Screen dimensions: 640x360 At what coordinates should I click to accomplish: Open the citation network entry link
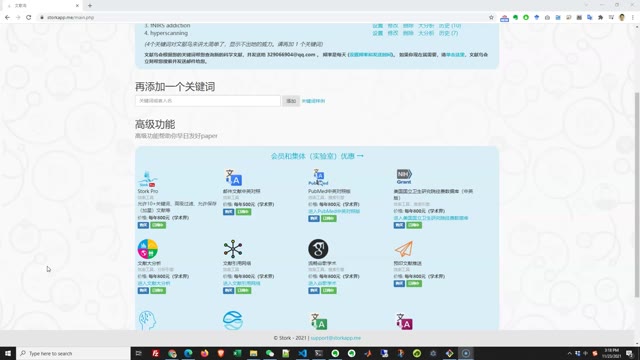tap(242, 283)
